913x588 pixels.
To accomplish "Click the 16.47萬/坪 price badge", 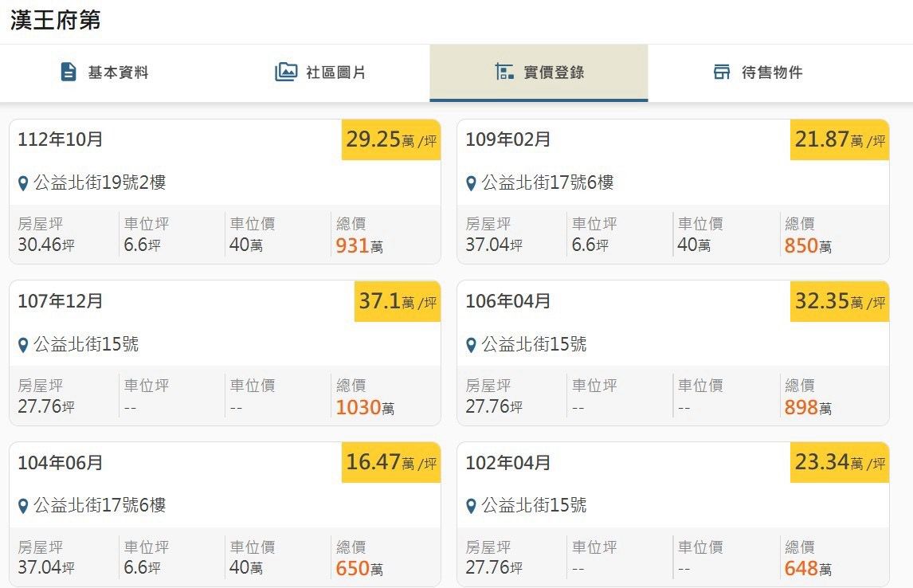I will (x=391, y=463).
